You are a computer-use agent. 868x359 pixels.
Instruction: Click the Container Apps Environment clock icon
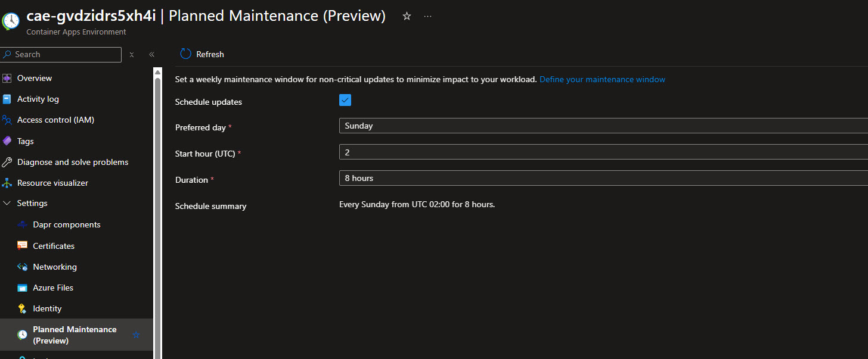click(11, 21)
